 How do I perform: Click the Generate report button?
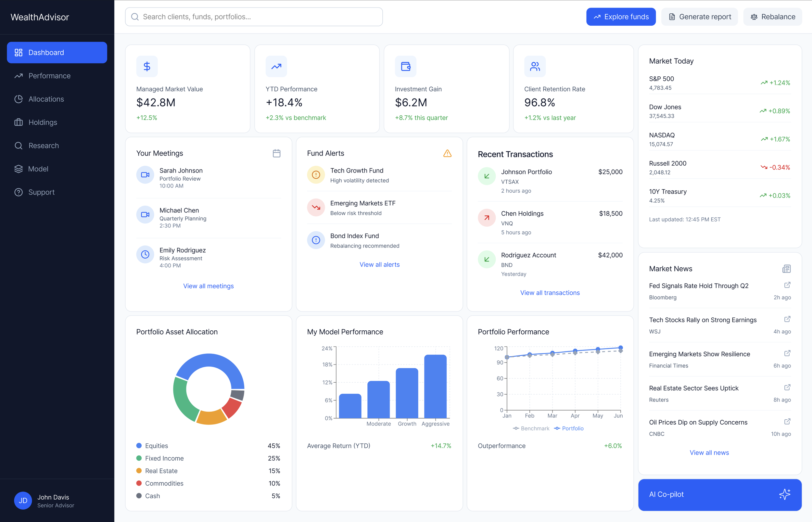pyautogui.click(x=699, y=17)
